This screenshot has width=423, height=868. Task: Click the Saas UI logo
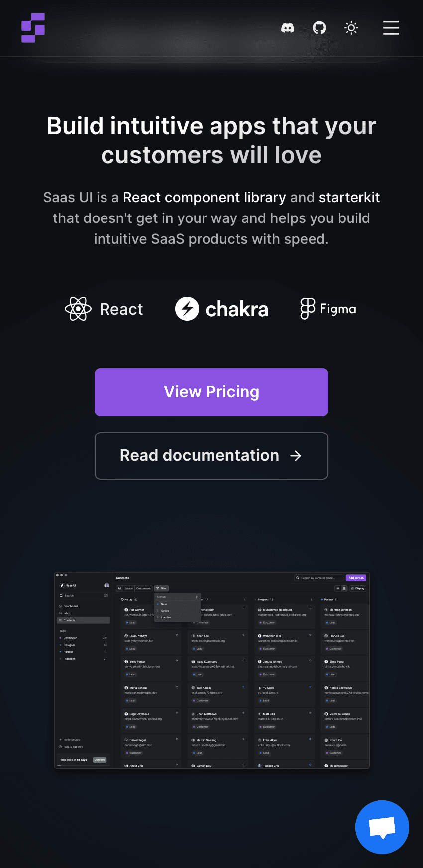[33, 28]
